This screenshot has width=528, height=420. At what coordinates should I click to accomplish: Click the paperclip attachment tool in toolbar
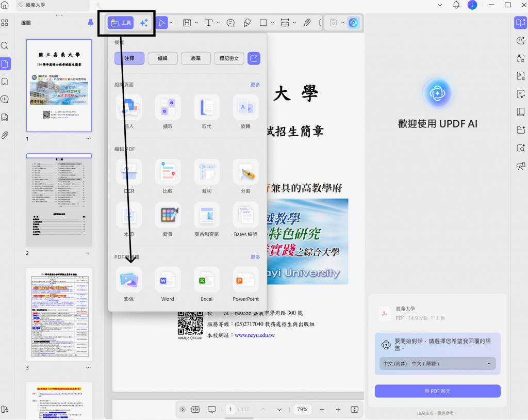click(x=307, y=23)
